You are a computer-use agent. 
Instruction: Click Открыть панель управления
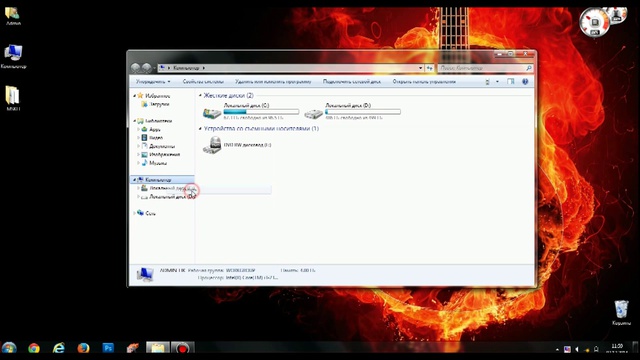(424, 82)
